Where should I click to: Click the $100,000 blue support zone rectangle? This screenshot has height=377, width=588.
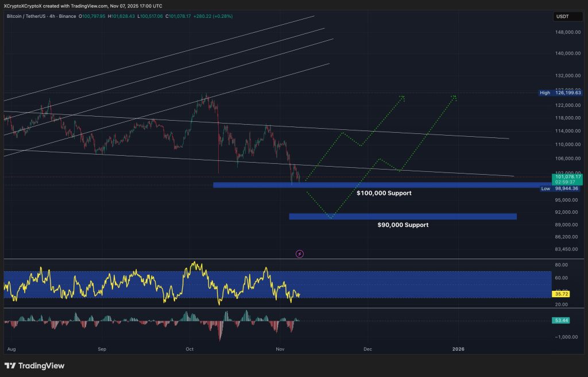pos(379,185)
